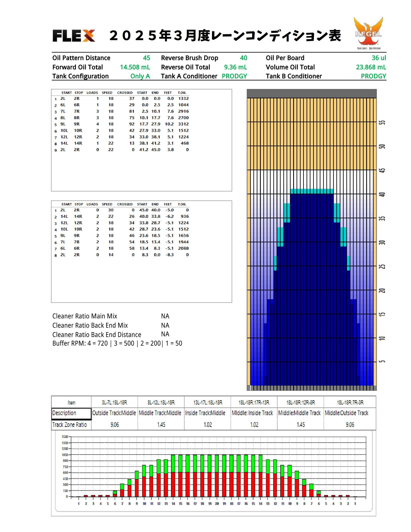Image resolution: width=411 pixels, height=532 pixels.
Task: Select the Tank A Conditioner label
Action: (x=189, y=76)
